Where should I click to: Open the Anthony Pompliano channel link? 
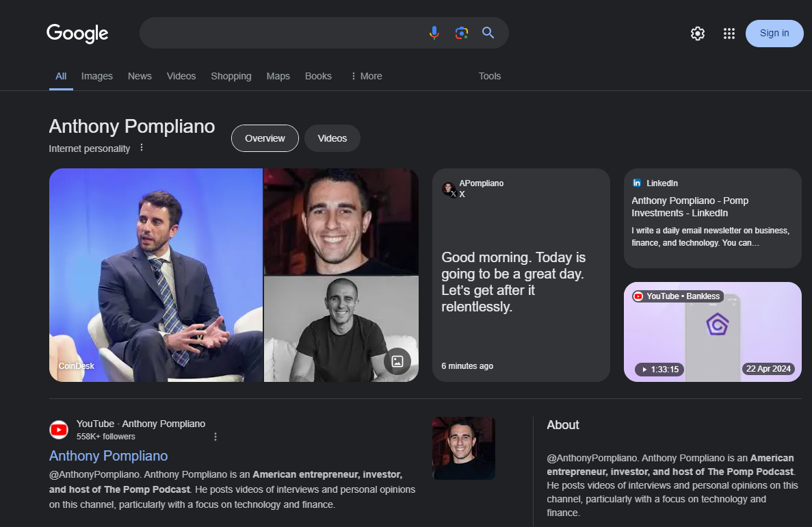[108, 456]
